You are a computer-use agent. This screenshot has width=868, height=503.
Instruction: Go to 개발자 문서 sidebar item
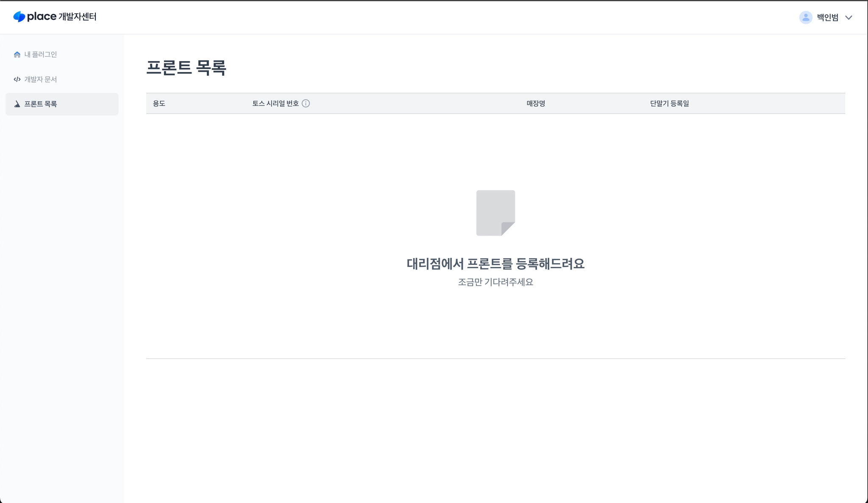[41, 79]
